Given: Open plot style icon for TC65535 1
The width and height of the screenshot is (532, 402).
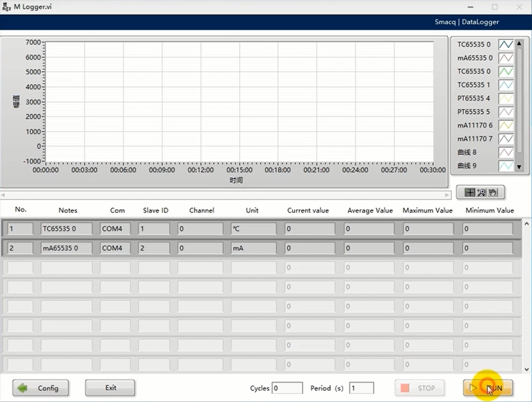Looking at the screenshot, I should click(506, 85).
